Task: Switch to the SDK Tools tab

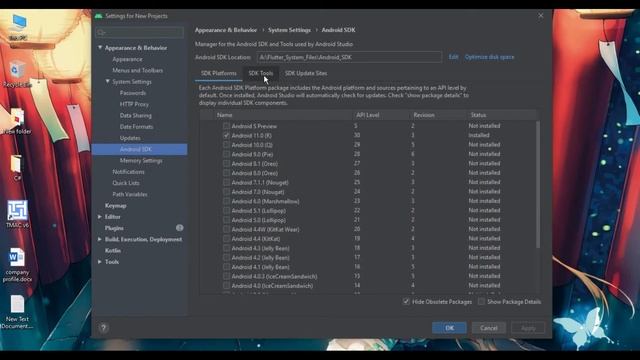Action: 261,73
